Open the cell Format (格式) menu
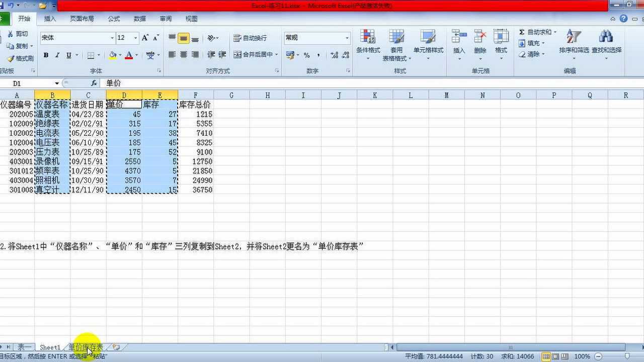Screen dimensions: 644x362 point(501,45)
